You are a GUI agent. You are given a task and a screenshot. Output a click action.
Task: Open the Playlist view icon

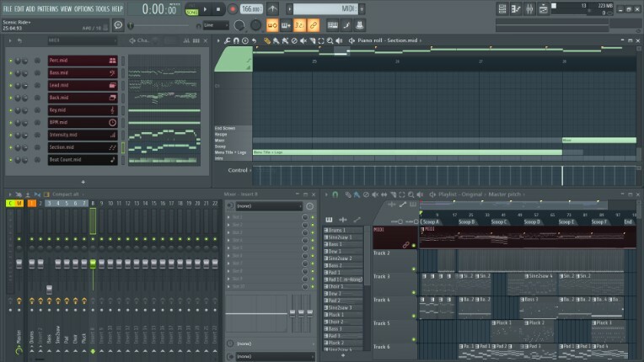click(x=502, y=8)
